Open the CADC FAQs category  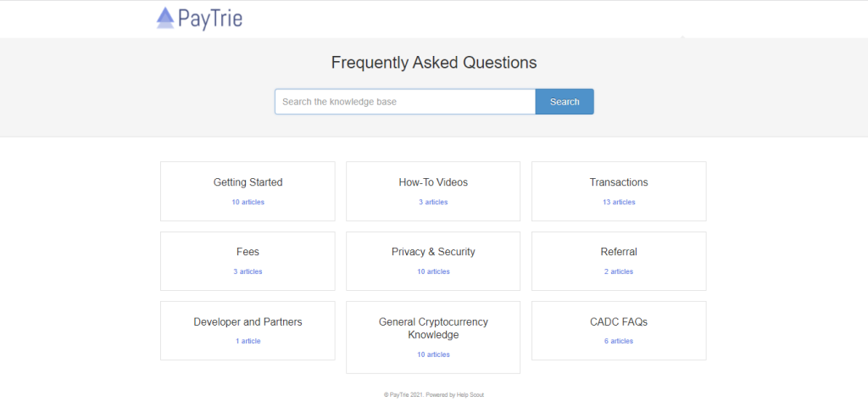pyautogui.click(x=619, y=331)
